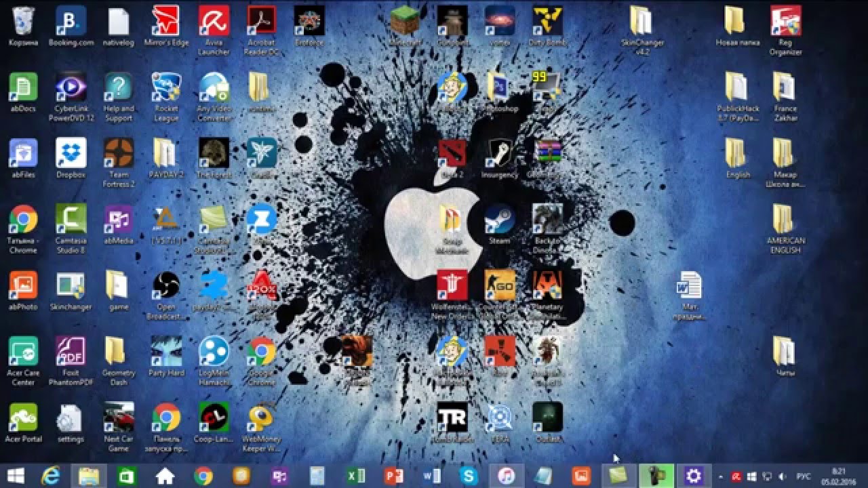Open WebMoney Keeper shortcut
Screen dimensions: 868x488
click(x=261, y=418)
